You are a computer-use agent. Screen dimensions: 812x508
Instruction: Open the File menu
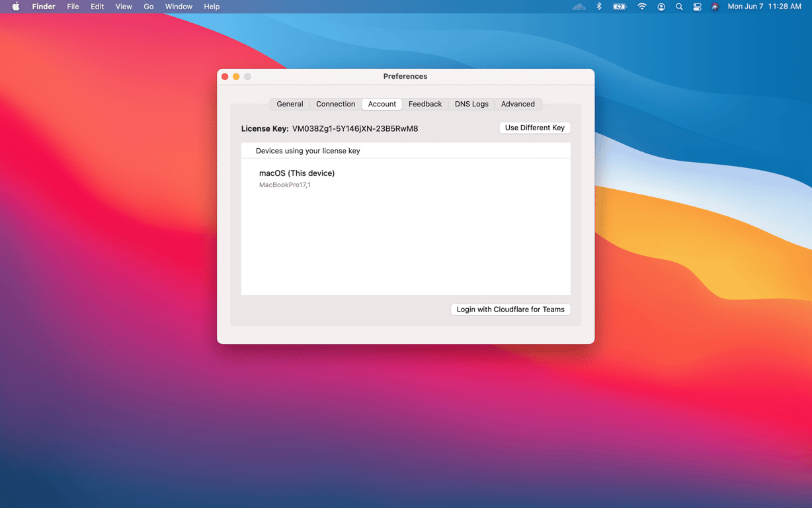click(x=73, y=7)
